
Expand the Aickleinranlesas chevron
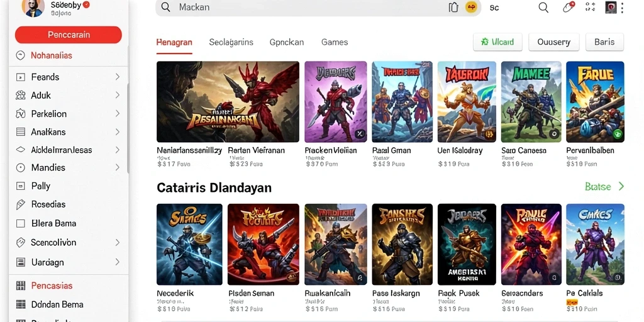117,150
